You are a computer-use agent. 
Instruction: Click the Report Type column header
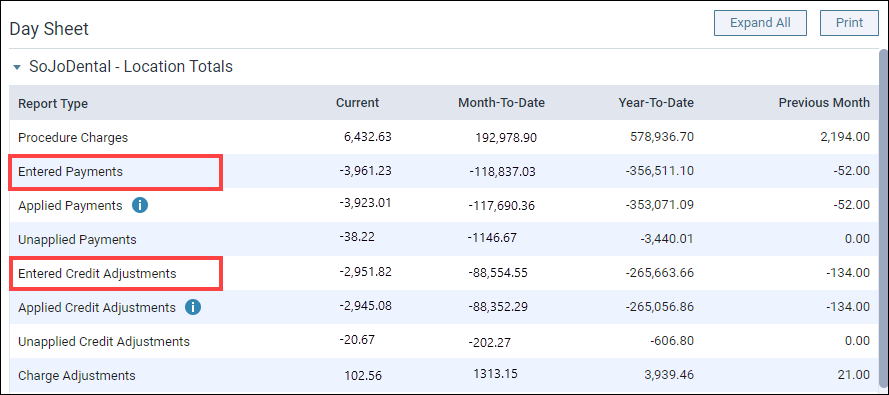[53, 103]
